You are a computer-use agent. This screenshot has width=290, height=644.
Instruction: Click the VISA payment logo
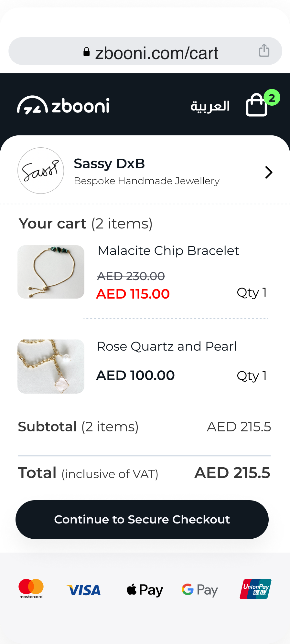(x=84, y=590)
